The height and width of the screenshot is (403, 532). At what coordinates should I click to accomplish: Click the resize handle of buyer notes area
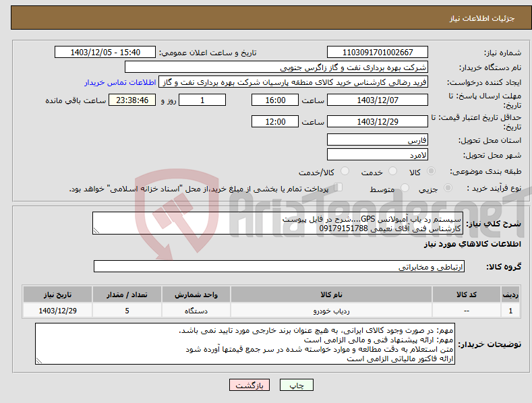click(x=39, y=361)
